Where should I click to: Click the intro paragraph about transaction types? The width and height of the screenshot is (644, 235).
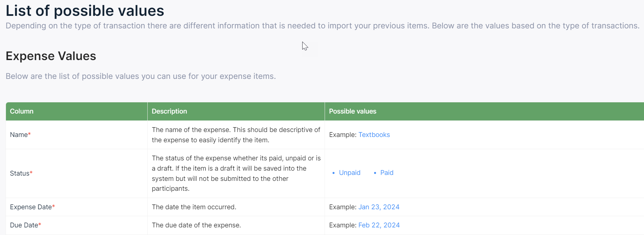coord(322,26)
